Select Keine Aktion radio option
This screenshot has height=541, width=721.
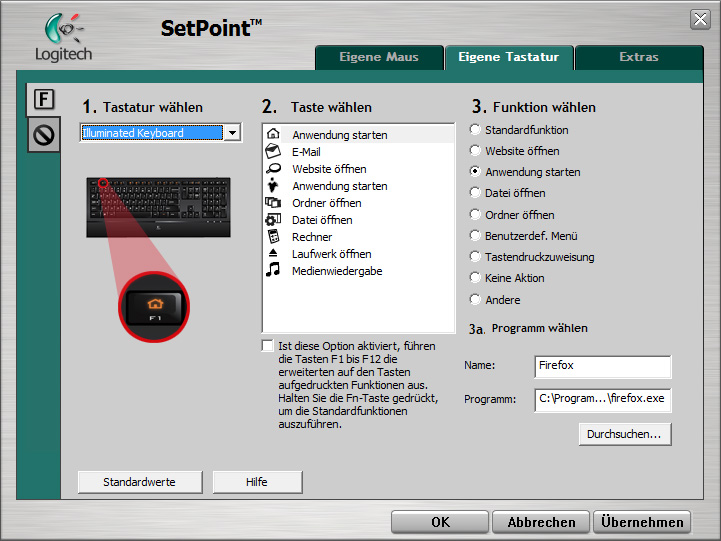click(x=475, y=278)
